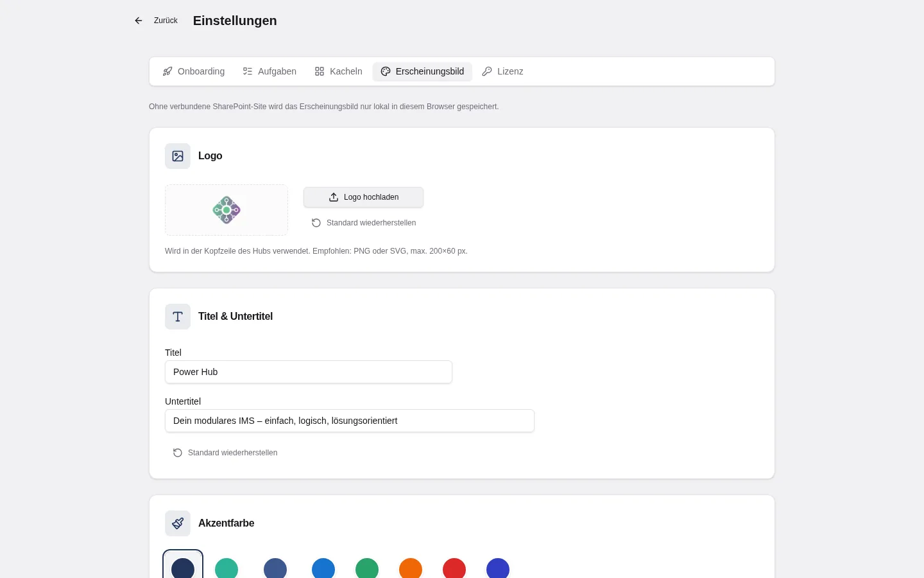Screen dimensions: 924x578
Task: Click the SharePoint-Site info notice text
Action: 323,107
